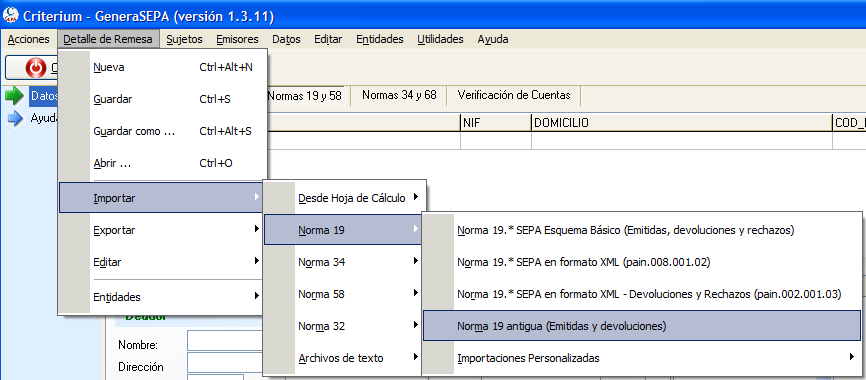Open the Utilidades menu

pos(440,39)
